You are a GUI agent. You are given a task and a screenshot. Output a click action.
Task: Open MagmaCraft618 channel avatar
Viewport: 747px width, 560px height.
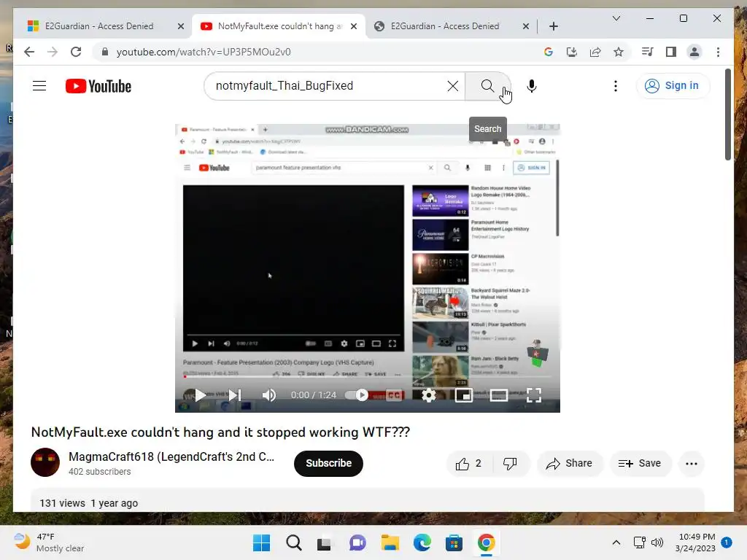click(x=45, y=462)
